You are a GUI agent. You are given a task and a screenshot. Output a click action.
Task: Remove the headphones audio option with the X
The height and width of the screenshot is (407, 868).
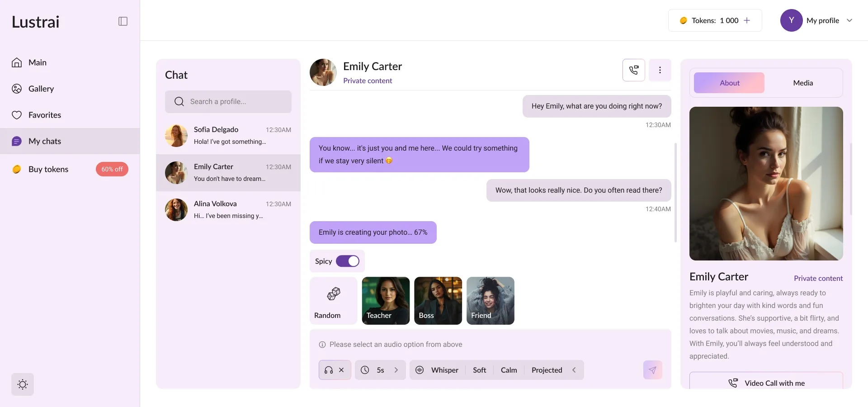(x=342, y=369)
